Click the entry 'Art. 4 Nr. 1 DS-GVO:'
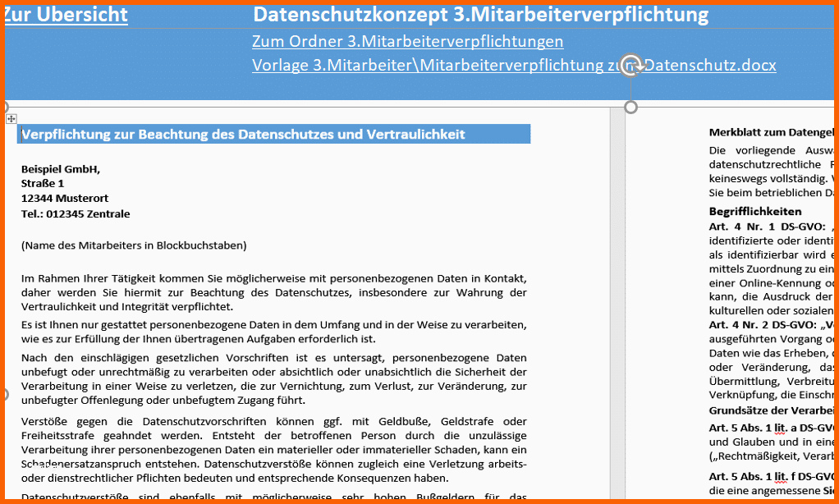 pyautogui.click(x=768, y=227)
